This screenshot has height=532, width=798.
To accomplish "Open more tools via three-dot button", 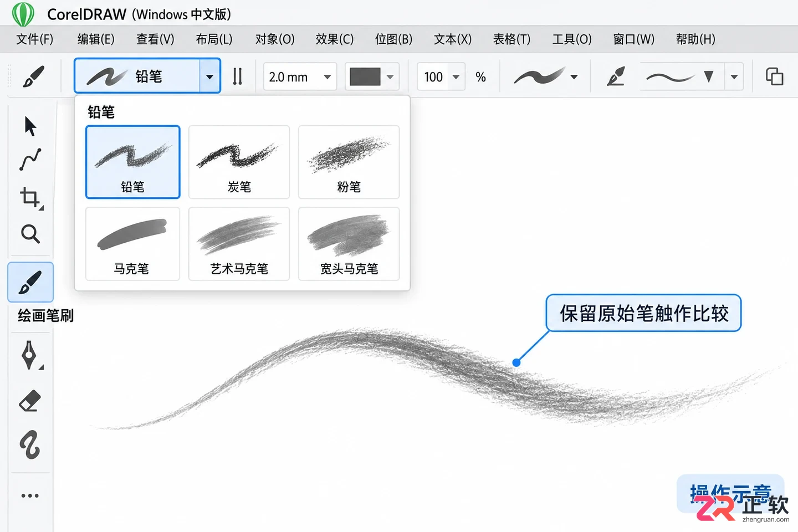I will click(x=30, y=495).
